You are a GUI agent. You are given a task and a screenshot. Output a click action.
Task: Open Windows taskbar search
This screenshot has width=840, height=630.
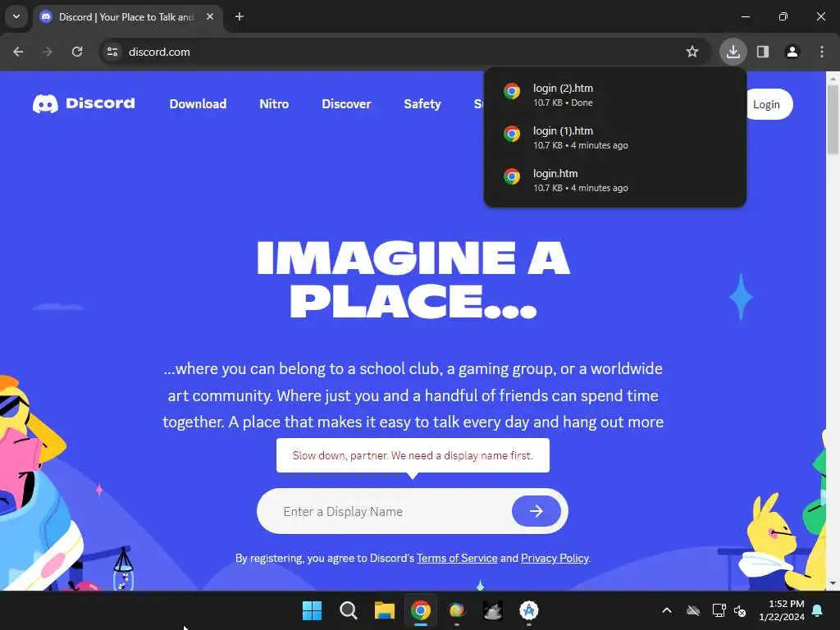[348, 610]
